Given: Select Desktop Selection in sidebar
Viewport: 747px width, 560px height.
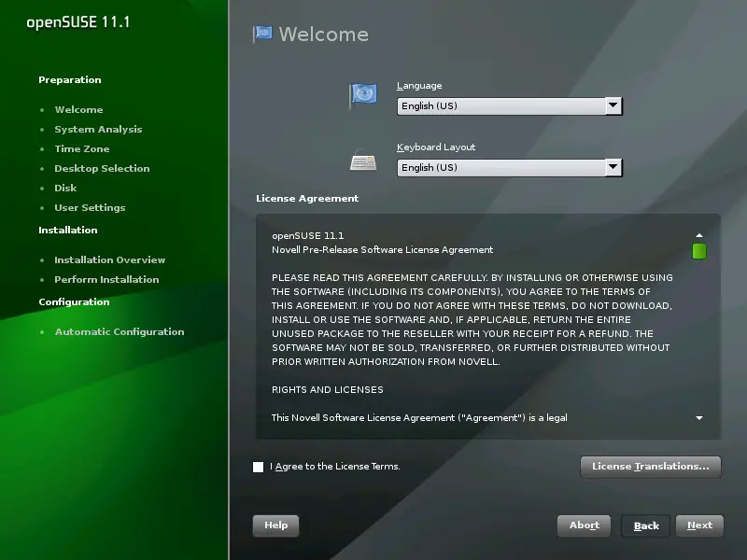Looking at the screenshot, I should 102,169.
